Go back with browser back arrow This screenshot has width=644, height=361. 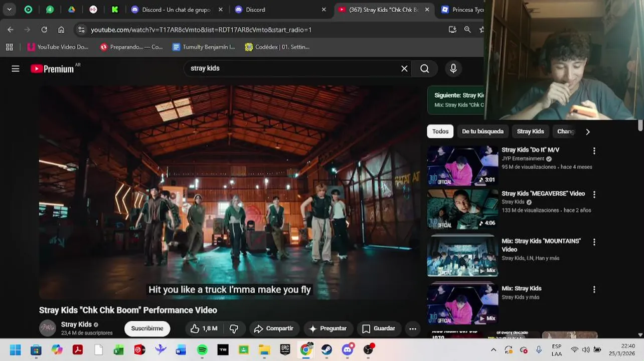click(x=11, y=30)
